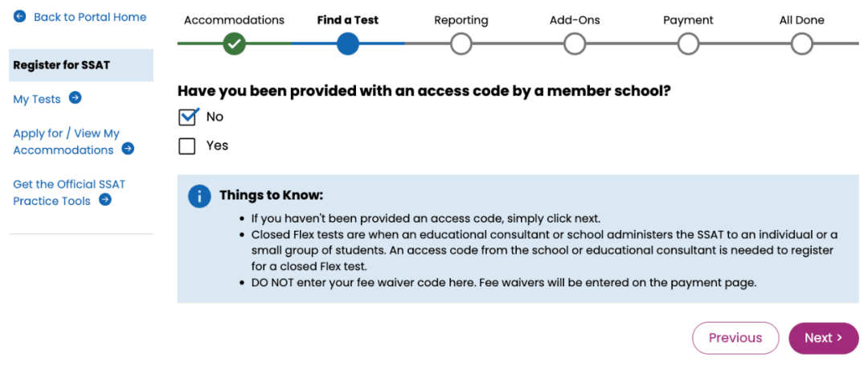
Task: Go to the Next page
Action: pos(824,338)
